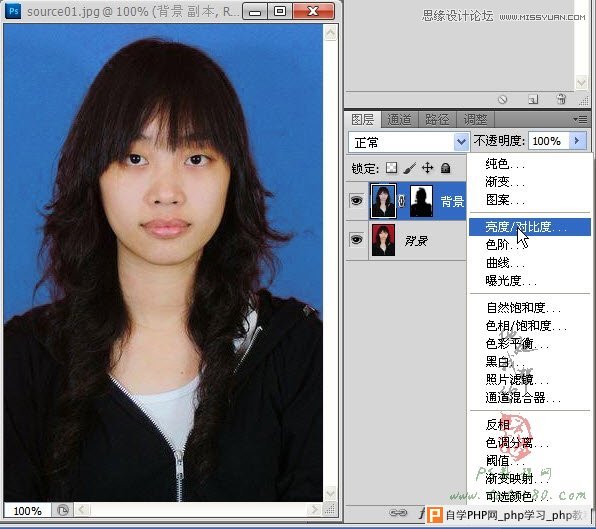596x529 pixels.
Task: Hide the 背景 副本 layer eye icon
Action: click(x=356, y=200)
